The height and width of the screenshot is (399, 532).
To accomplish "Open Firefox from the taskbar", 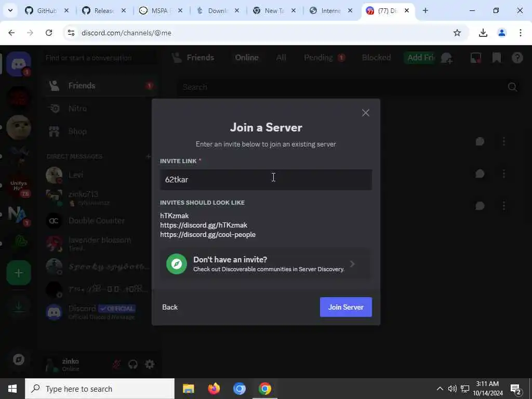I will [x=214, y=389].
